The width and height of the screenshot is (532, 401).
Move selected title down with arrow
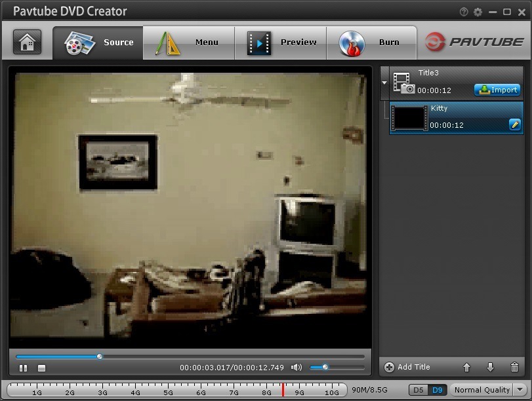(x=490, y=368)
